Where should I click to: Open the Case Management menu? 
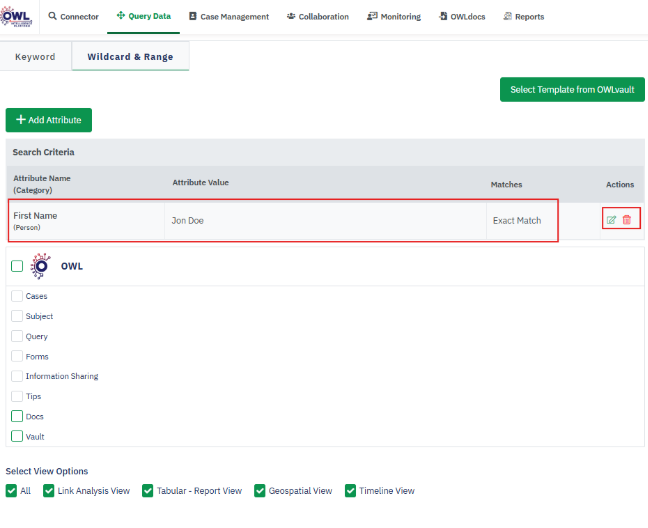click(229, 17)
